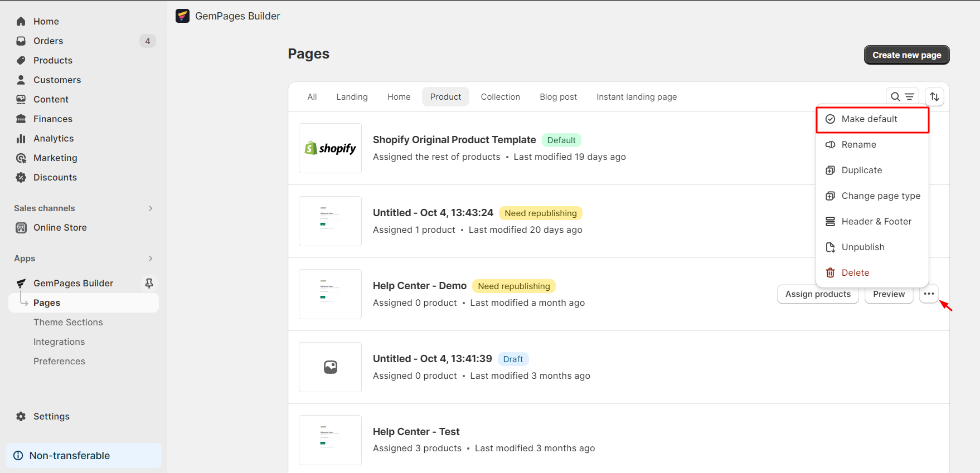Open Theme Sections in sidebar

[68, 322]
